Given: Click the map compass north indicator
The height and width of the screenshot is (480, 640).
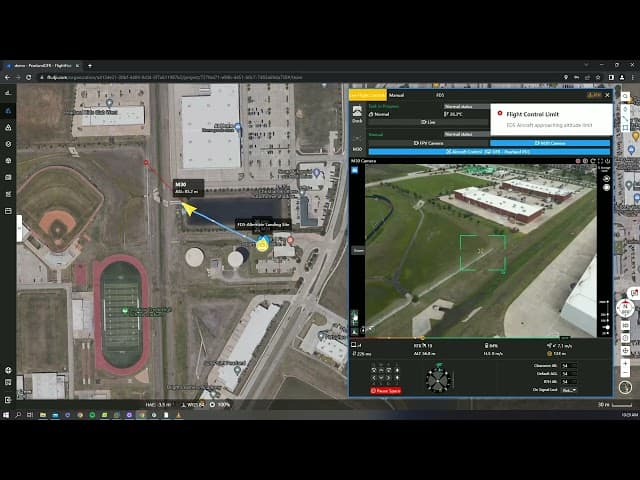Looking at the screenshot, I should tap(625, 308).
